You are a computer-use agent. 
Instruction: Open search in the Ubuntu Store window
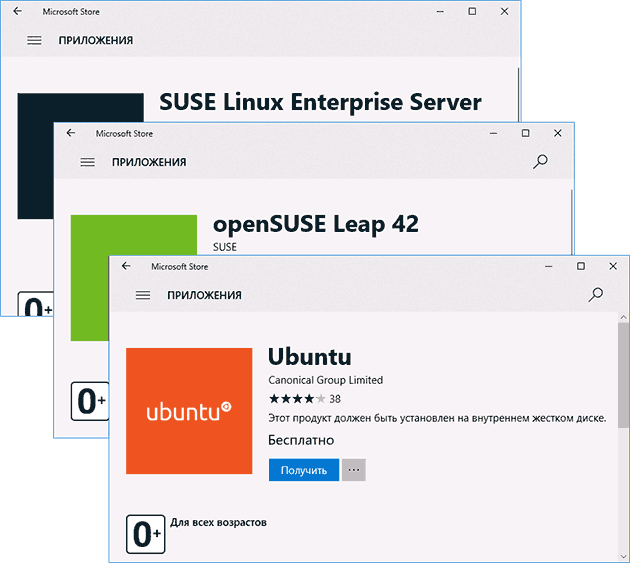tap(595, 295)
